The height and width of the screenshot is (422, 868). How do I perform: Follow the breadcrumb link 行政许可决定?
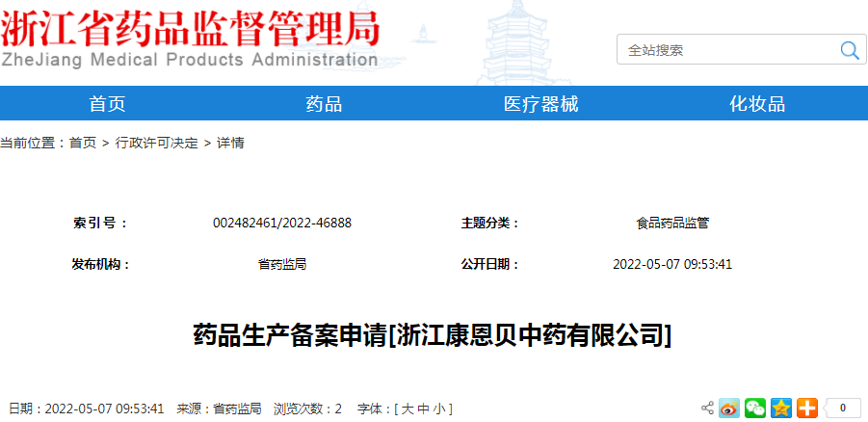click(156, 143)
